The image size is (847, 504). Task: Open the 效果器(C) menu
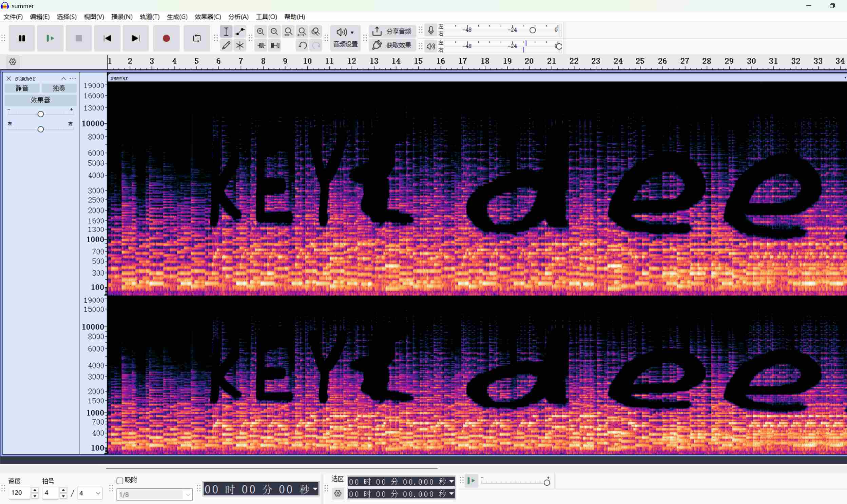coord(208,17)
